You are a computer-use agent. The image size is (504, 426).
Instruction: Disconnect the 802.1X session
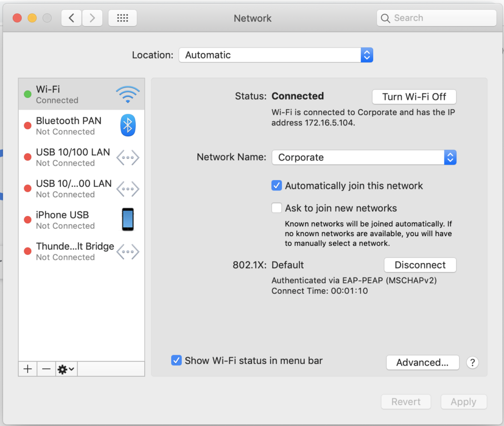[x=420, y=265]
